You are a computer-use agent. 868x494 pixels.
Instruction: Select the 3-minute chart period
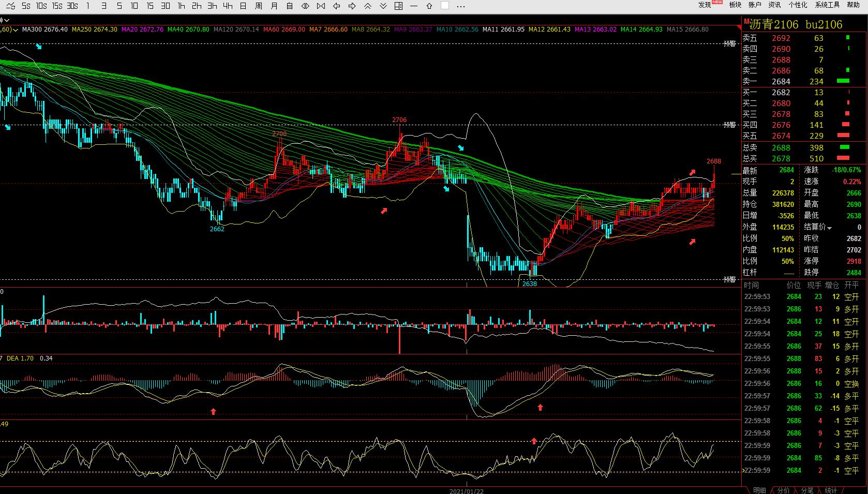103,6
